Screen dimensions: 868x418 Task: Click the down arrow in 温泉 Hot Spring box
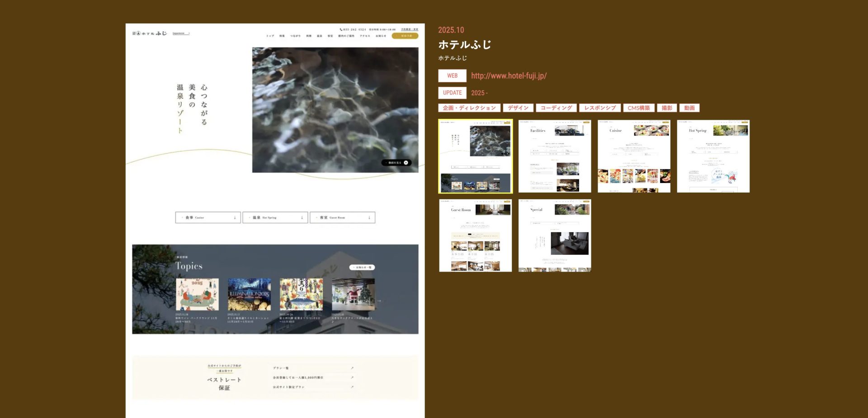coord(302,218)
